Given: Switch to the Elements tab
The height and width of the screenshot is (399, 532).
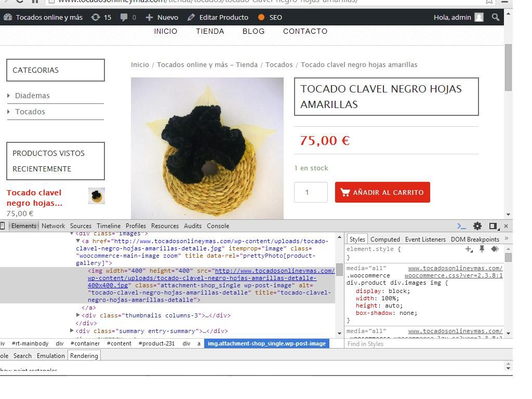Looking at the screenshot, I should click(24, 226).
